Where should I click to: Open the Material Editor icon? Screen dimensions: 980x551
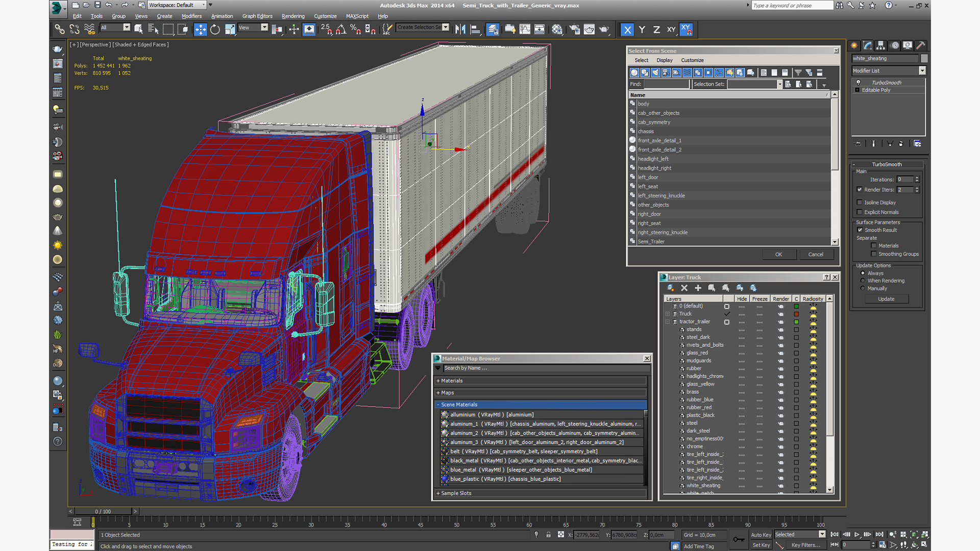[x=557, y=30]
